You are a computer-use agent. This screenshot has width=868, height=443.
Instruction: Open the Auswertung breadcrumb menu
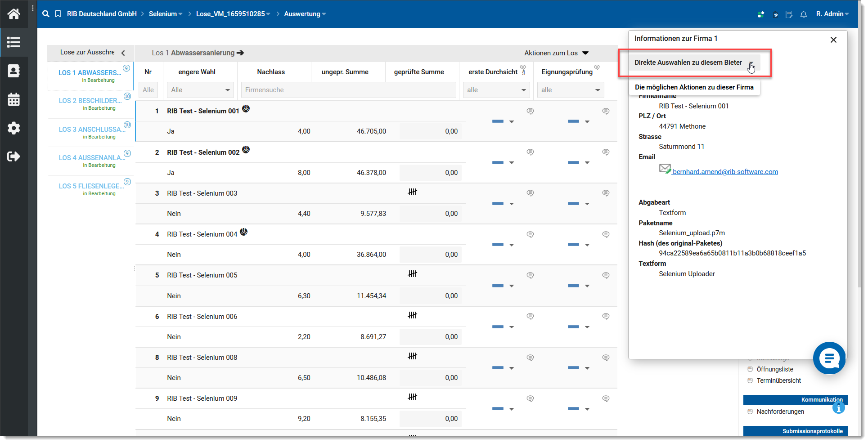pyautogui.click(x=305, y=14)
